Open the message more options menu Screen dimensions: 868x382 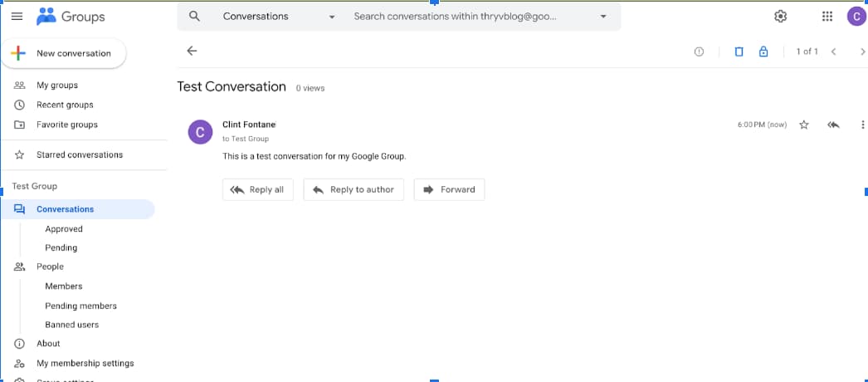(x=862, y=125)
